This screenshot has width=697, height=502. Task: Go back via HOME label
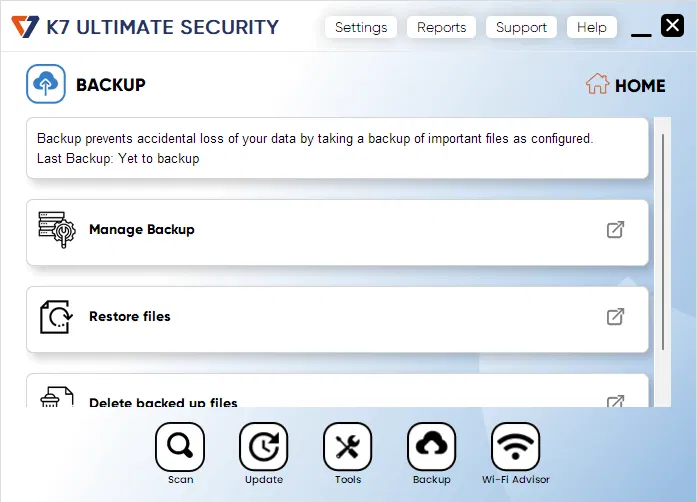[x=640, y=85]
